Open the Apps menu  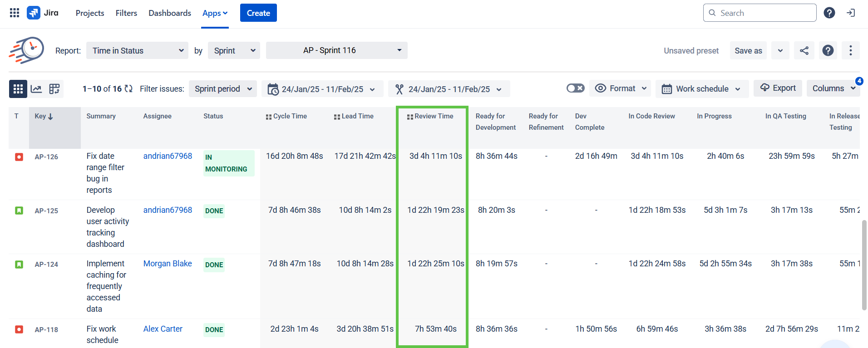[215, 13]
